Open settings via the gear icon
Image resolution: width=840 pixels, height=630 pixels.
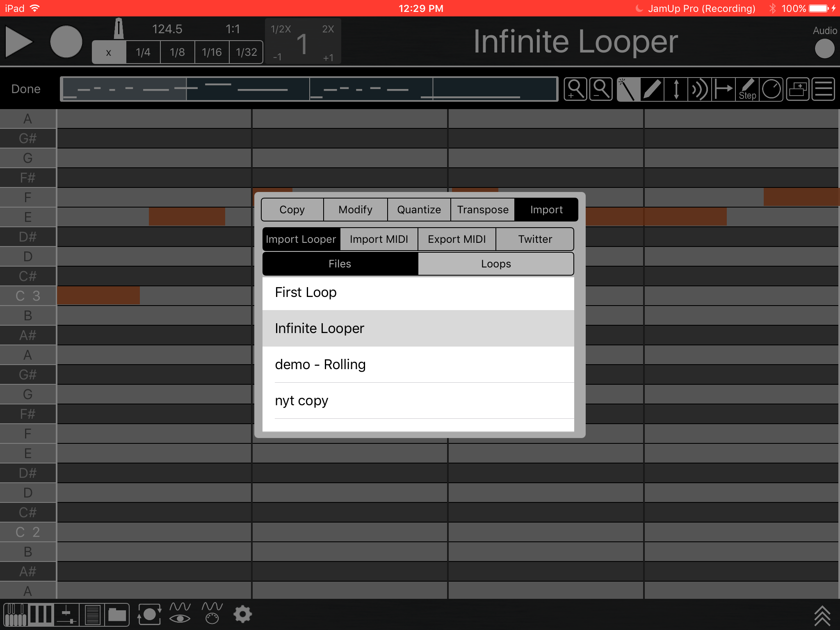pos(242,614)
